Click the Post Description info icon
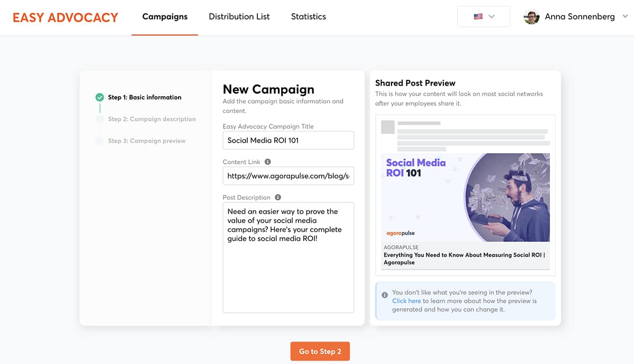 click(x=278, y=197)
